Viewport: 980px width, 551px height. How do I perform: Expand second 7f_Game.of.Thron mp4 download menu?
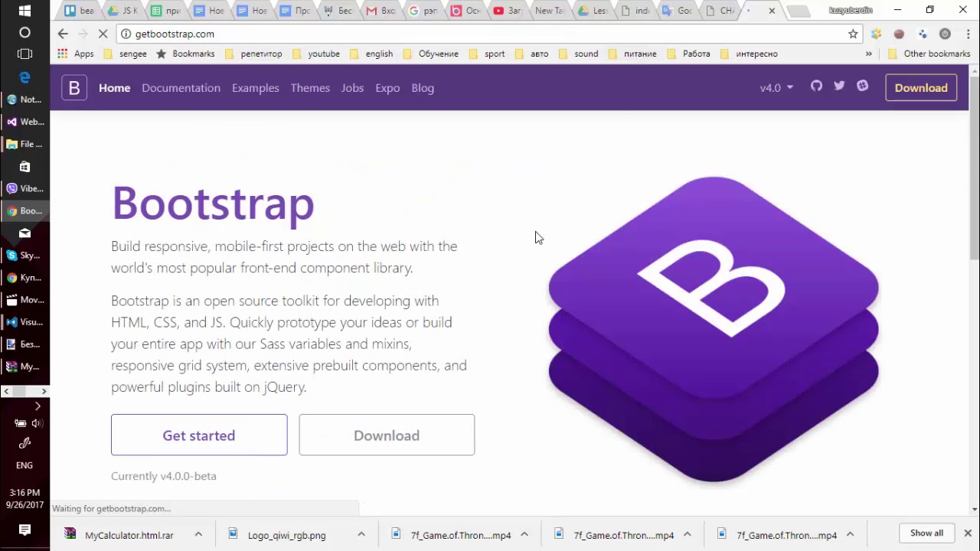(688, 534)
